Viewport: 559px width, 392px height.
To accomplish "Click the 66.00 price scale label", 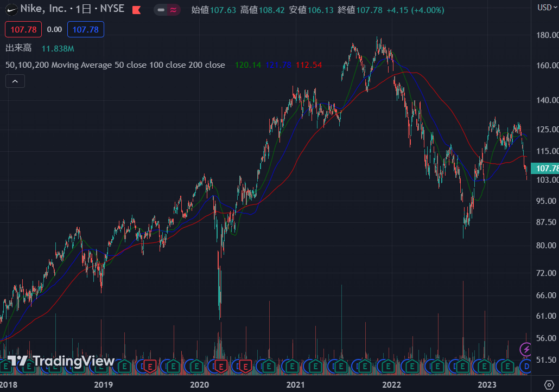I will 546,295.
